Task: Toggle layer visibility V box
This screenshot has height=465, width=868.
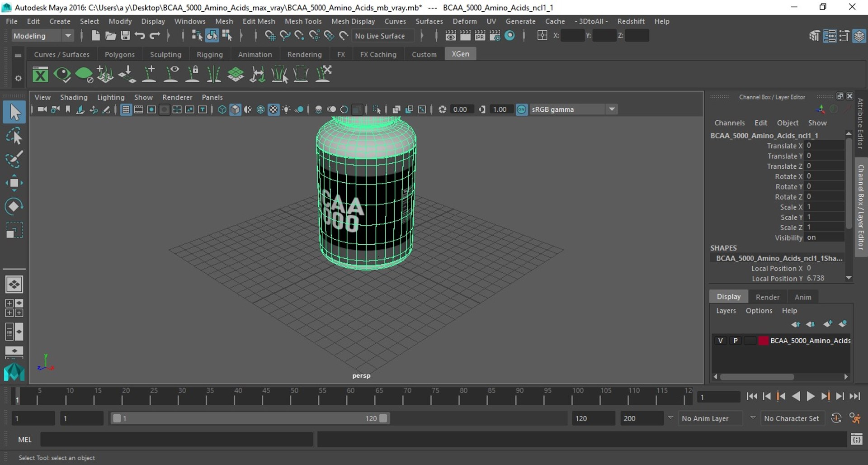Action: coord(720,341)
